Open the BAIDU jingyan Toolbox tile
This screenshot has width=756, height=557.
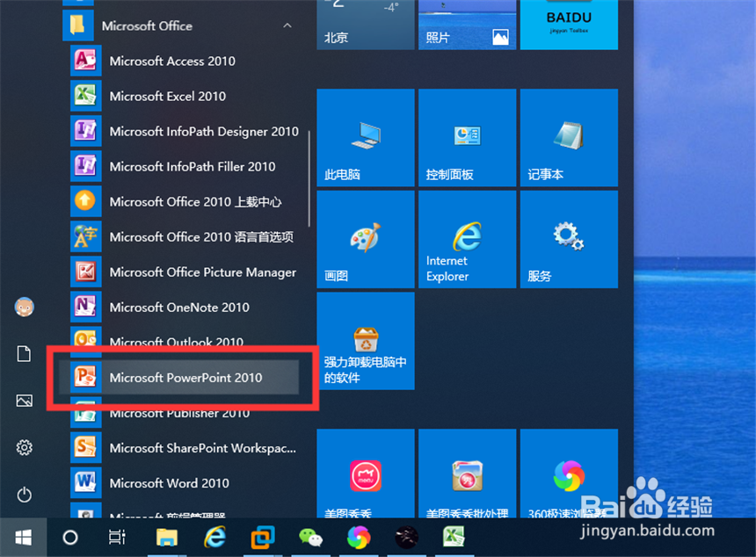569,25
